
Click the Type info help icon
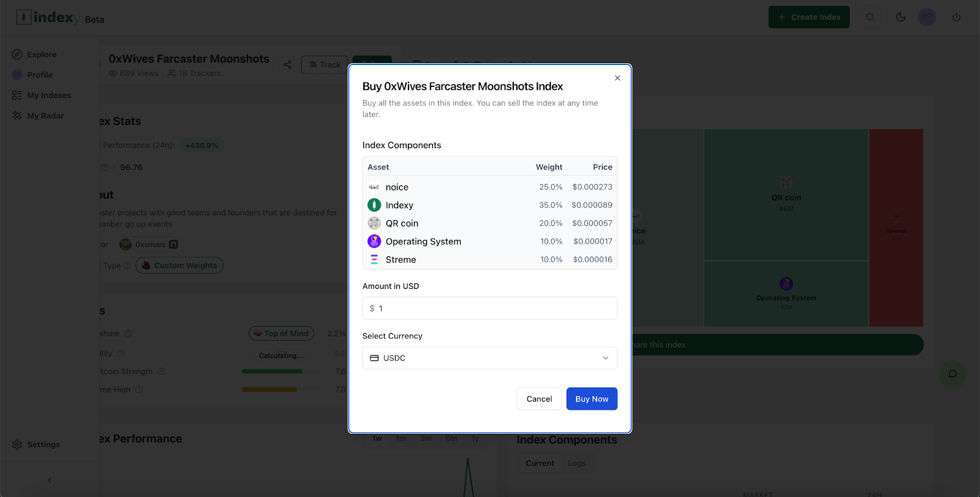click(x=127, y=266)
